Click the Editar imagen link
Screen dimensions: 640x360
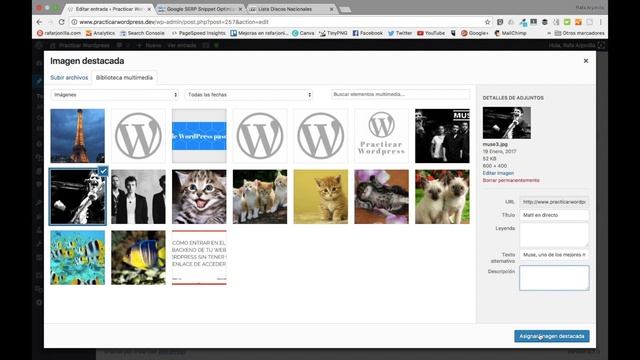[x=498, y=173]
